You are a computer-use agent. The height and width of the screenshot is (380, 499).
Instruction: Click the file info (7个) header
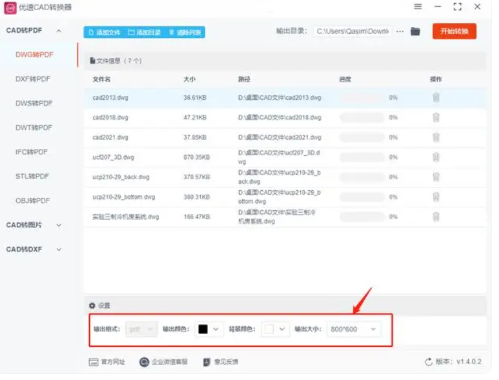[x=116, y=61]
